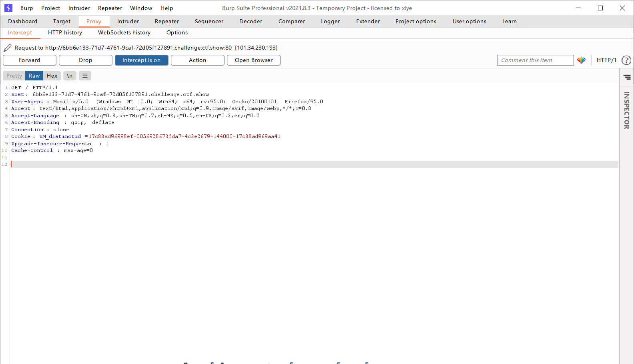This screenshot has height=364, width=634.
Task: Maximize the Burp Suite window
Action: tap(600, 8)
